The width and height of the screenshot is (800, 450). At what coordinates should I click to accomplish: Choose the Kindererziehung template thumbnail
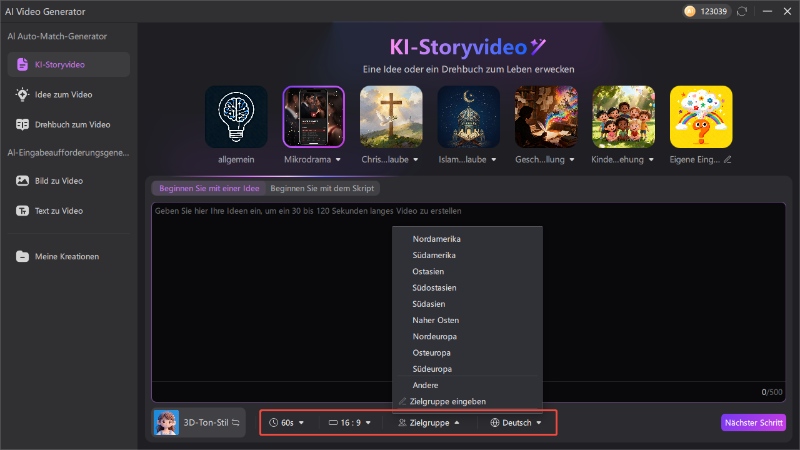tap(623, 116)
